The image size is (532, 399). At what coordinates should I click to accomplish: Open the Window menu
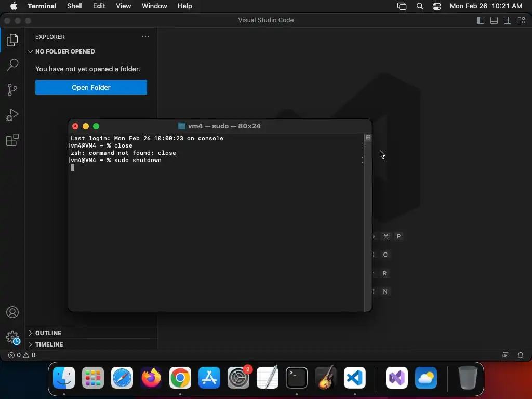[154, 6]
